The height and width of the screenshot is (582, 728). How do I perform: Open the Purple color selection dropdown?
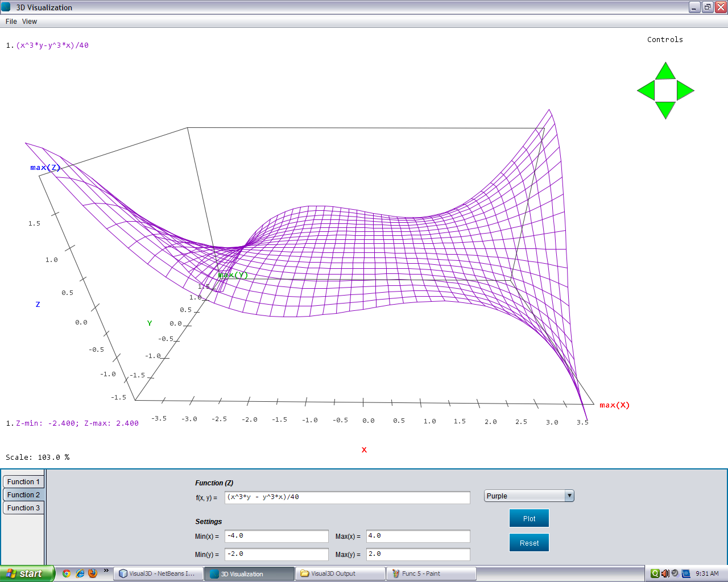[x=568, y=495]
